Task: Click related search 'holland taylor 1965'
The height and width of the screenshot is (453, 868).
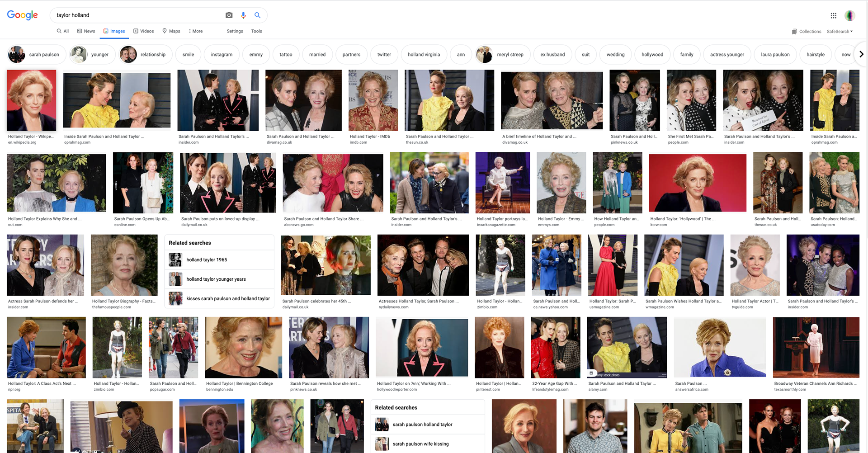Action: click(x=219, y=260)
